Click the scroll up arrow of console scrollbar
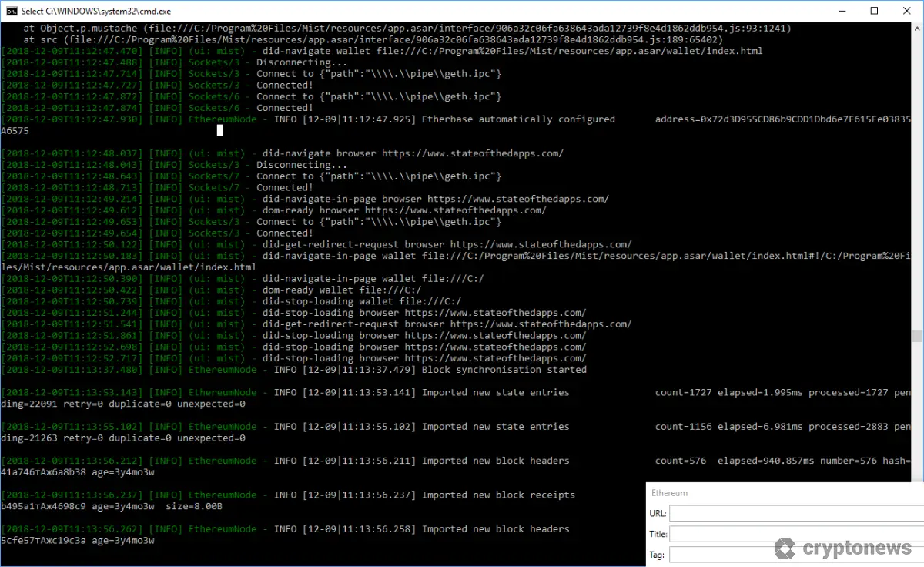 (917, 28)
